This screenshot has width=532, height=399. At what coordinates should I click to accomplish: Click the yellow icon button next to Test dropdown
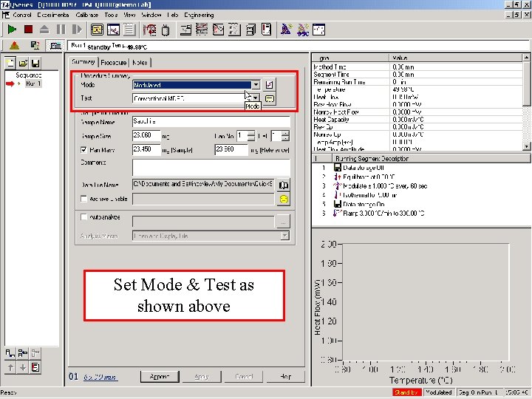point(270,99)
